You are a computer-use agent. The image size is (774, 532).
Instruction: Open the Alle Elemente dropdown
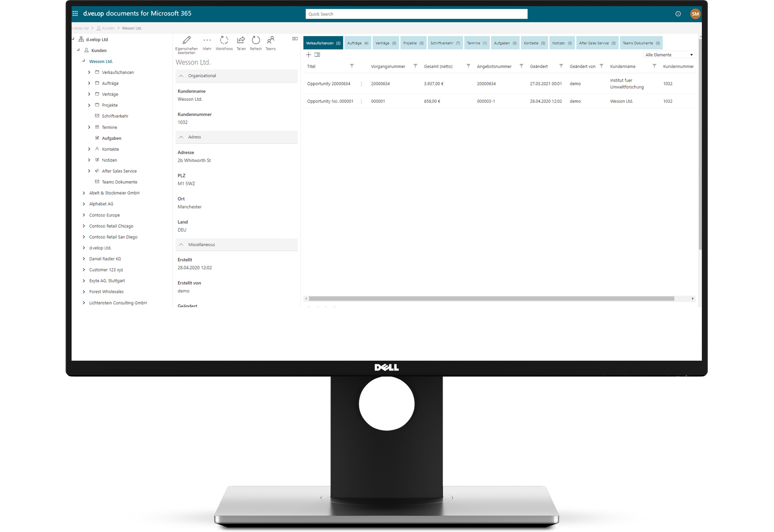tap(669, 55)
